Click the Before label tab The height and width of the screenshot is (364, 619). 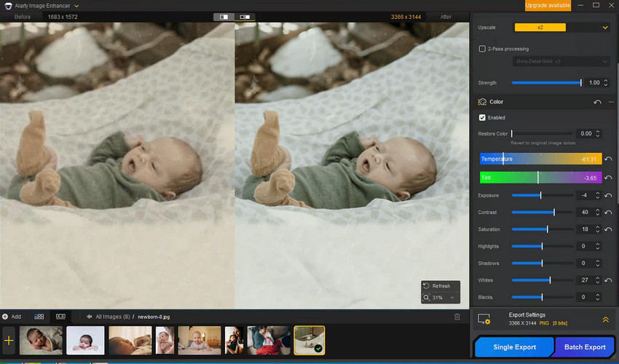23,17
